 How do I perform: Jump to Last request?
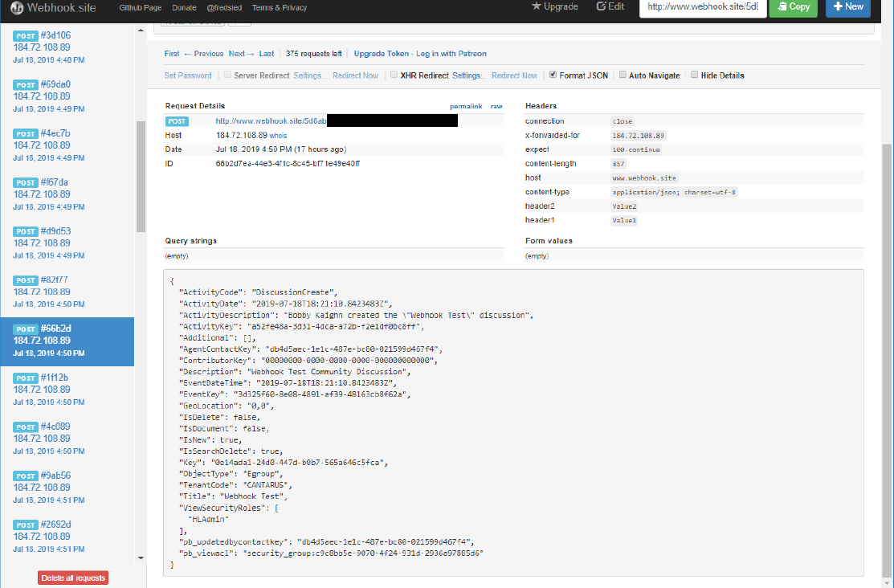point(266,54)
